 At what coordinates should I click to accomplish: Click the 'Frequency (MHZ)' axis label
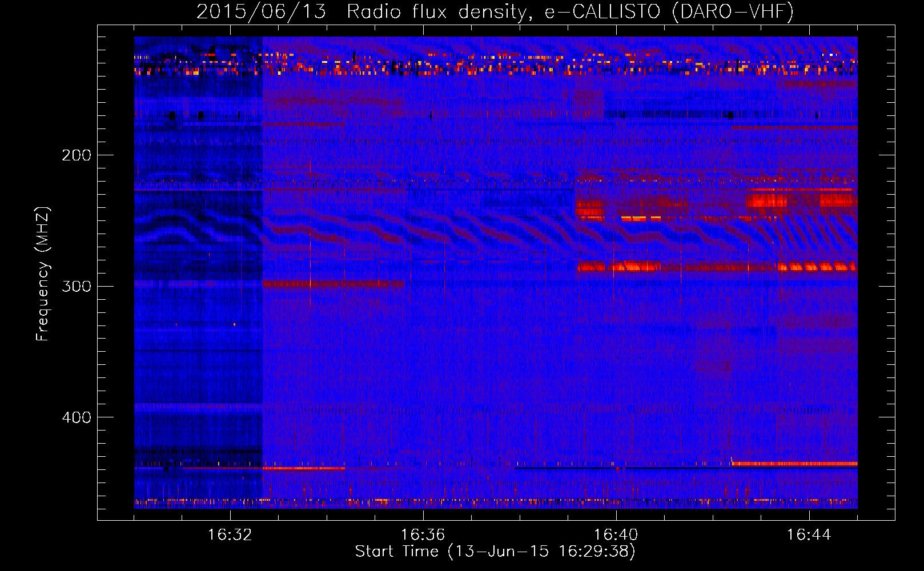click(x=43, y=274)
